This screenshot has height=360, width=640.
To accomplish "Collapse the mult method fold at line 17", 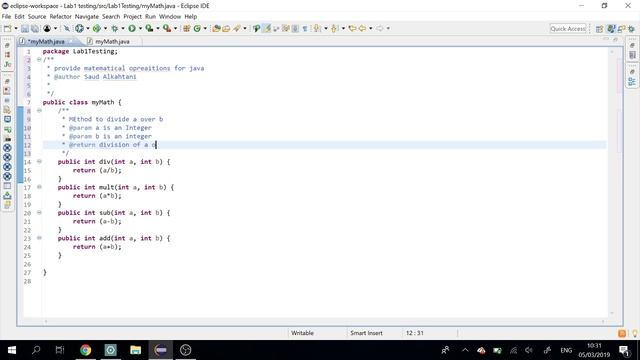I will 39,187.
